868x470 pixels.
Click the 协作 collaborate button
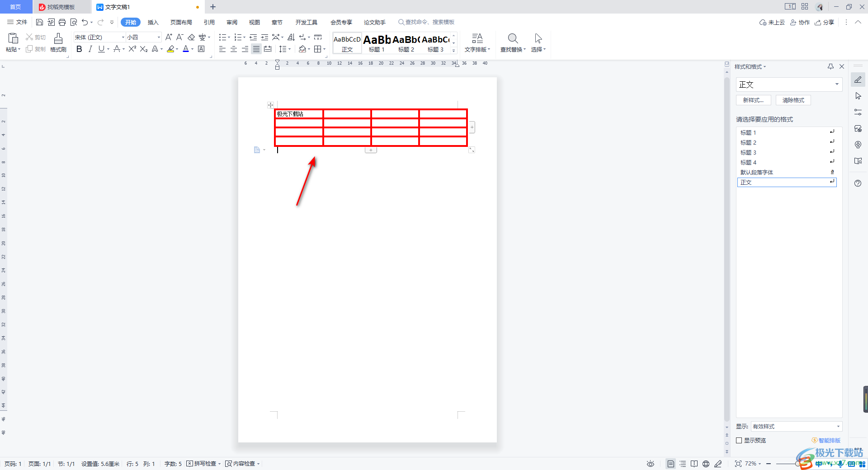[x=800, y=22]
